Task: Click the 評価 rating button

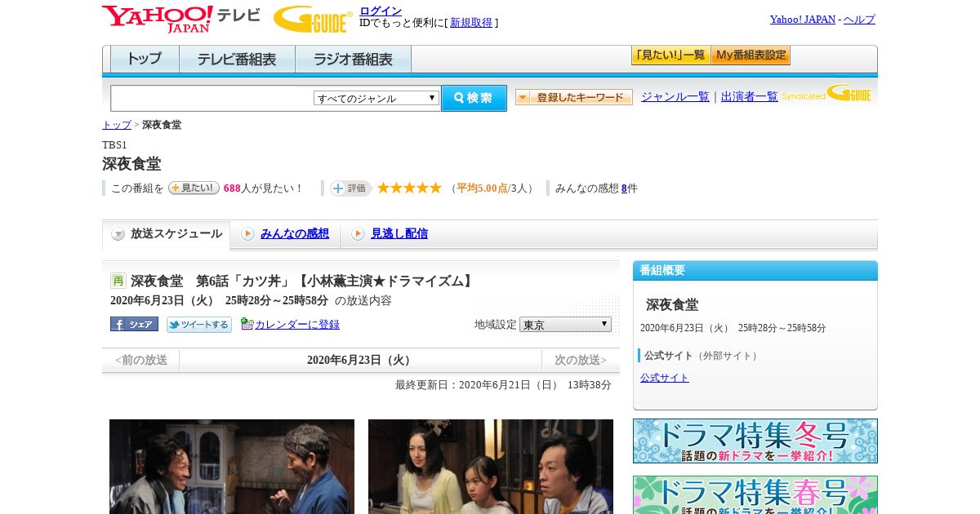Action: tap(351, 188)
